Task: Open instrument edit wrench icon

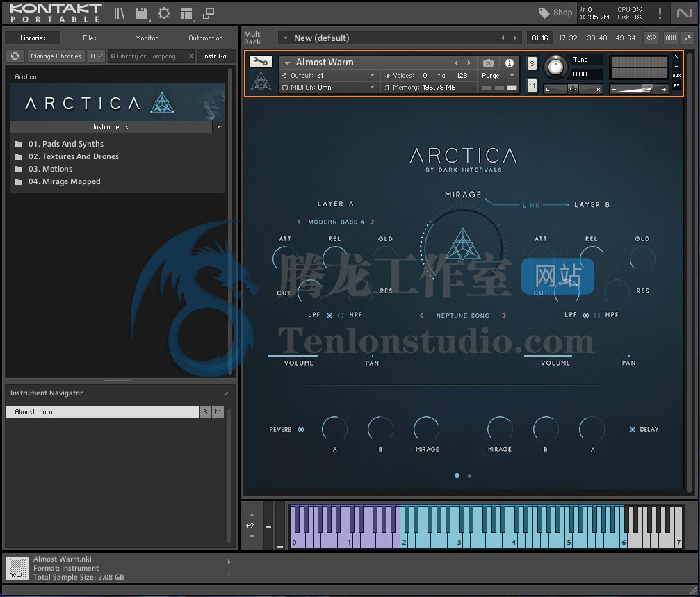Action: pos(261,62)
